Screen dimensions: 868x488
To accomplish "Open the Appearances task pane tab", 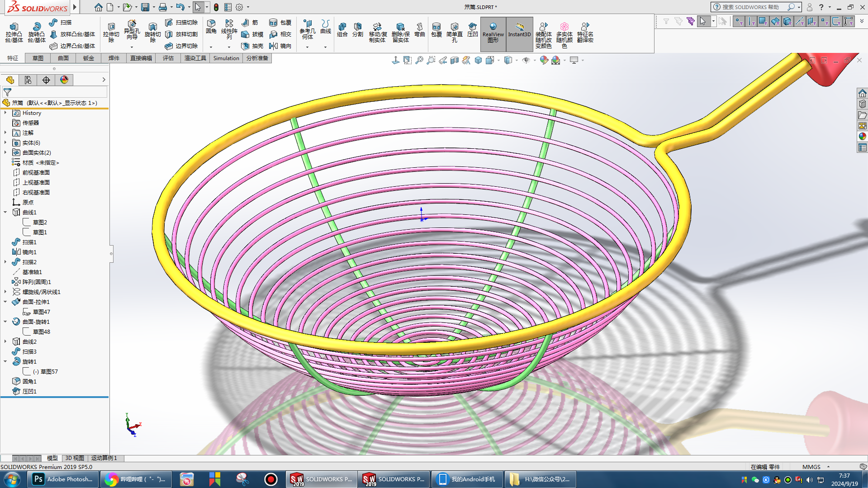I will pyautogui.click(x=863, y=137).
